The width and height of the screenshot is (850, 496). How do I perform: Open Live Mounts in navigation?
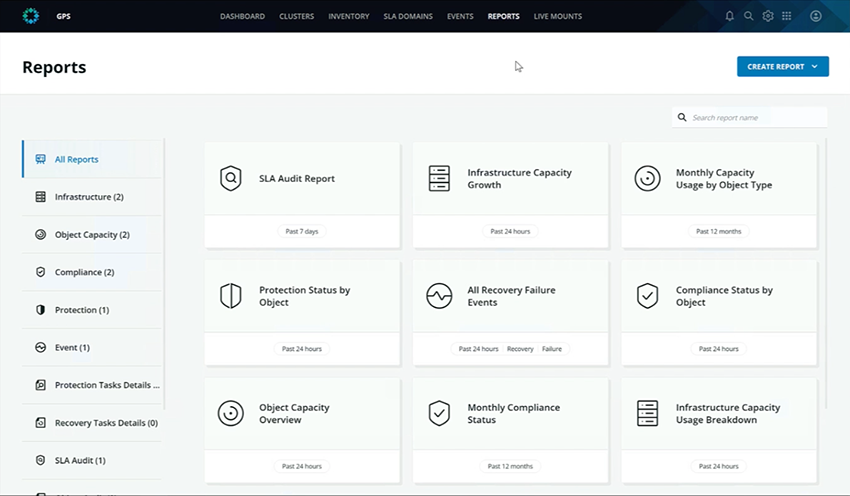pos(558,16)
